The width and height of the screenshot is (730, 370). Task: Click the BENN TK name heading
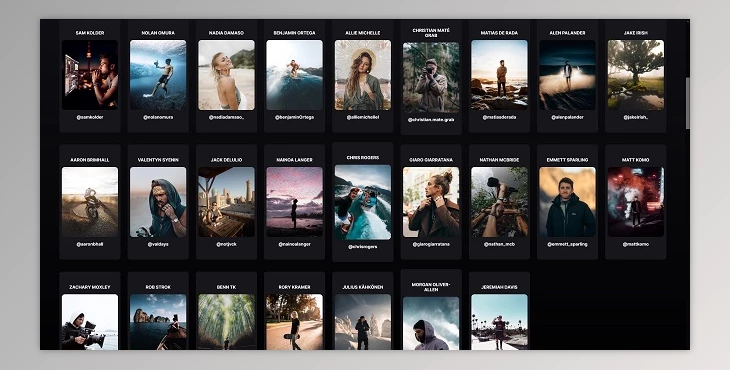click(x=226, y=287)
